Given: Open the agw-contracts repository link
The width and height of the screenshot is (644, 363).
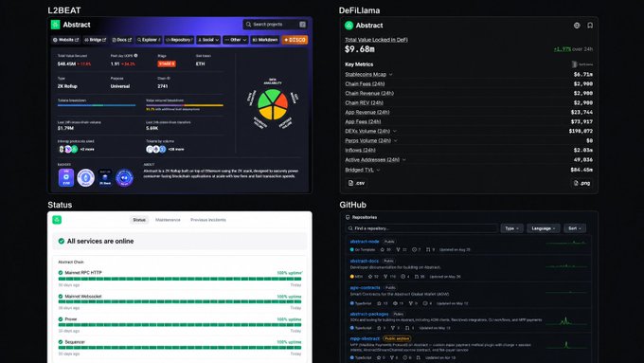Looking at the screenshot, I should click(365, 288).
